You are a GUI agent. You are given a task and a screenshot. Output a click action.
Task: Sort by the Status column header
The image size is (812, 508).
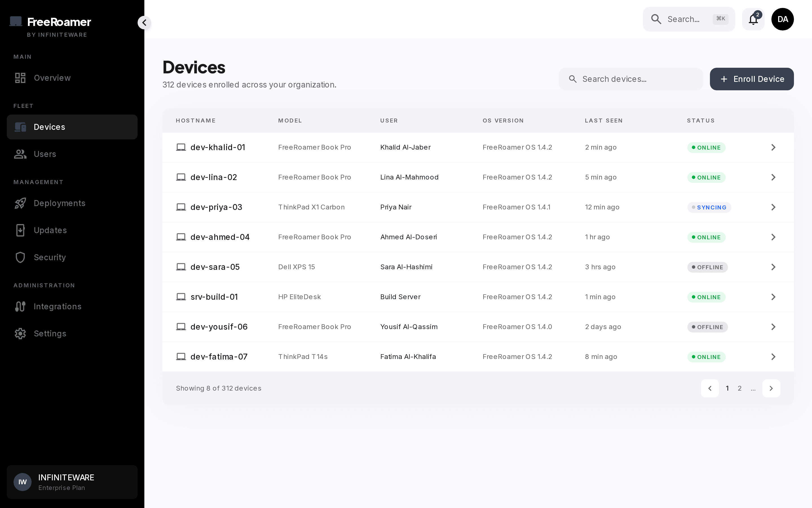701,121
